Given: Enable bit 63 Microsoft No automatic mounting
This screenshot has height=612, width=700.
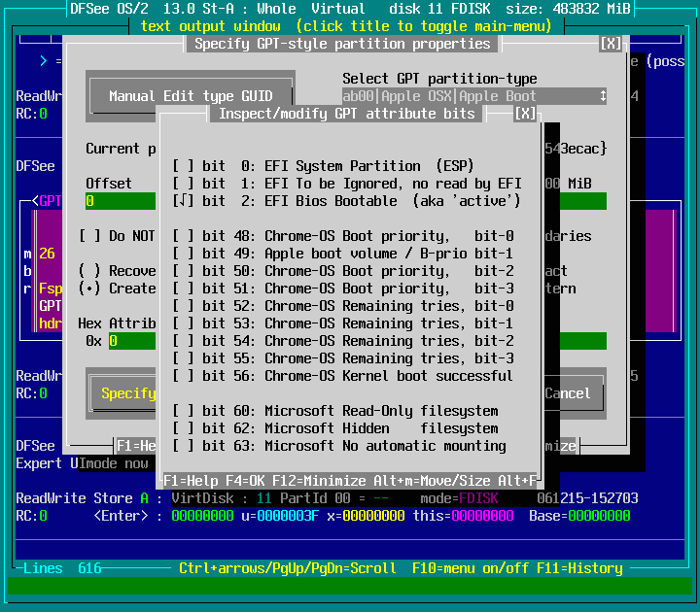Looking at the screenshot, I should [183, 446].
